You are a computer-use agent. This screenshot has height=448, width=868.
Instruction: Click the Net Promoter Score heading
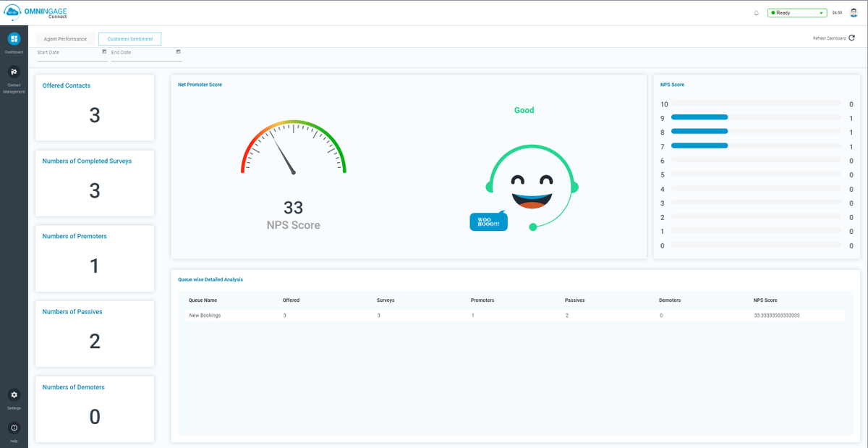[200, 85]
